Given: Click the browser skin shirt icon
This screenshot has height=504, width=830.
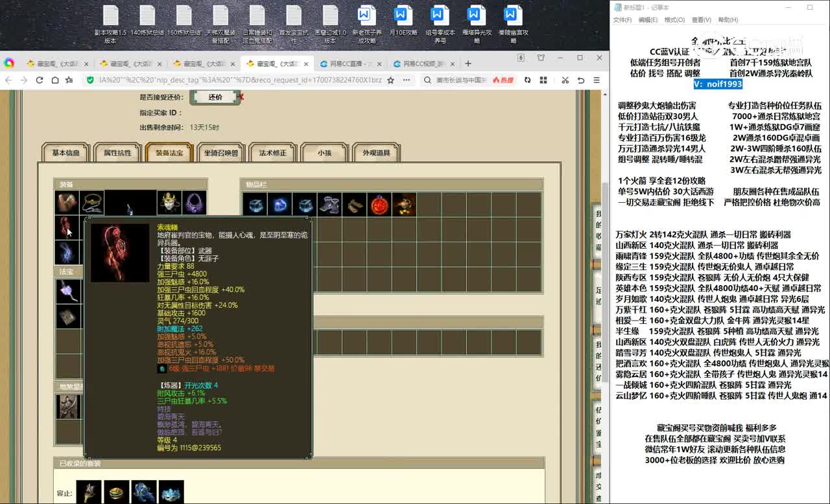Looking at the screenshot, I should pyautogui.click(x=541, y=58).
